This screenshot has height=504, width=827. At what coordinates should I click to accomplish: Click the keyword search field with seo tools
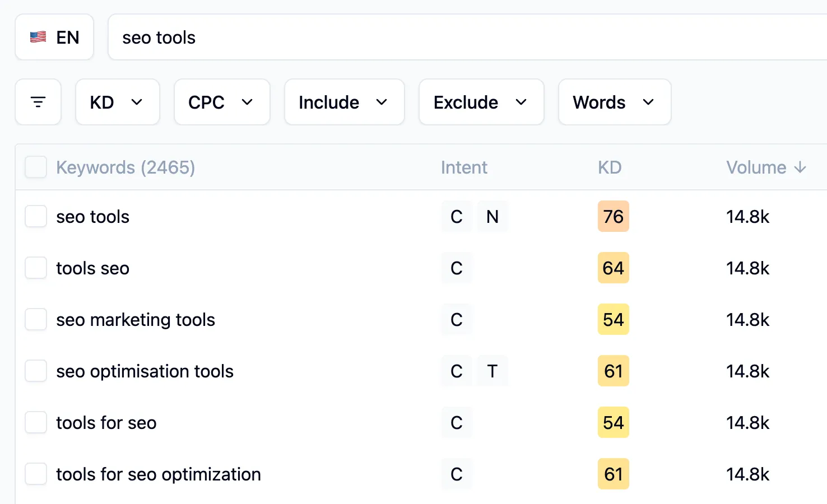467,38
